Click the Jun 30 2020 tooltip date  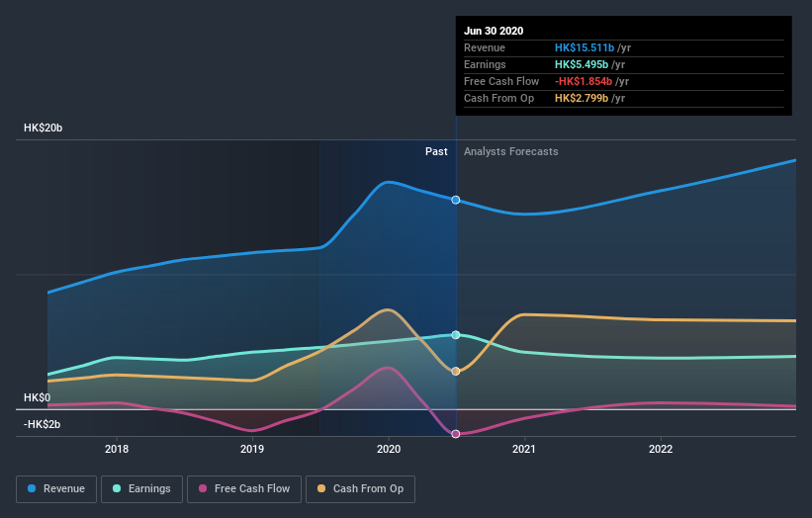(494, 31)
